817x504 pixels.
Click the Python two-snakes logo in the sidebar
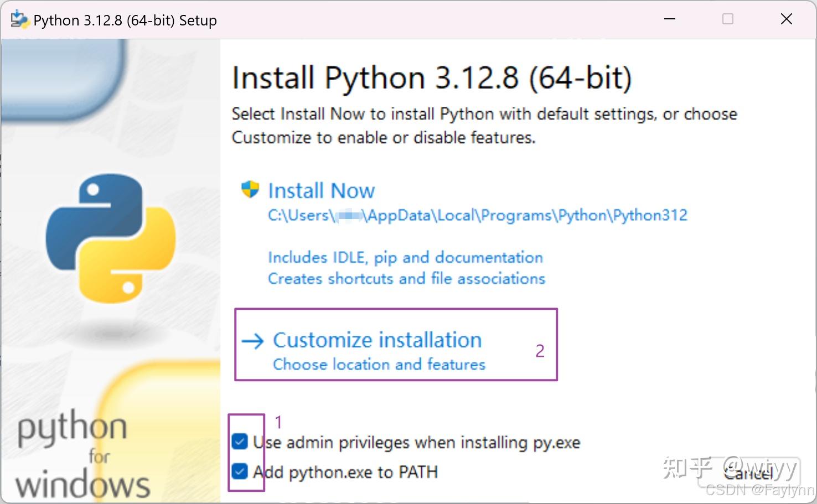click(110, 238)
